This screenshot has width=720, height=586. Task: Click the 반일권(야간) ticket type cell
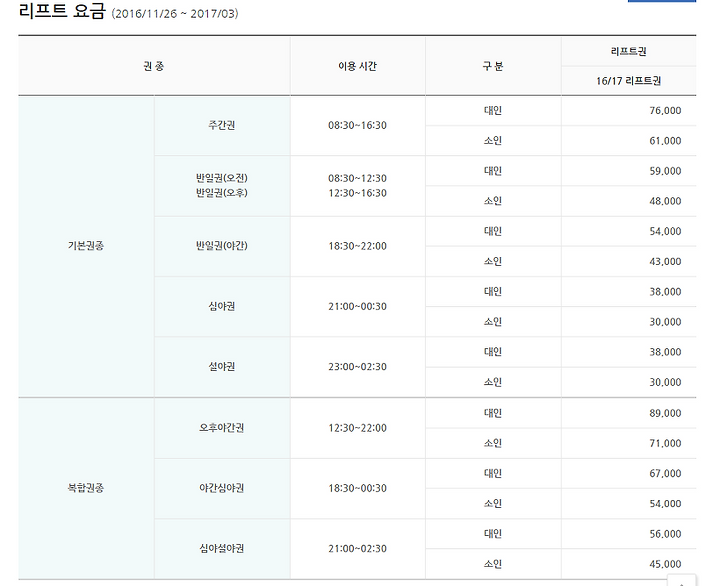point(222,246)
